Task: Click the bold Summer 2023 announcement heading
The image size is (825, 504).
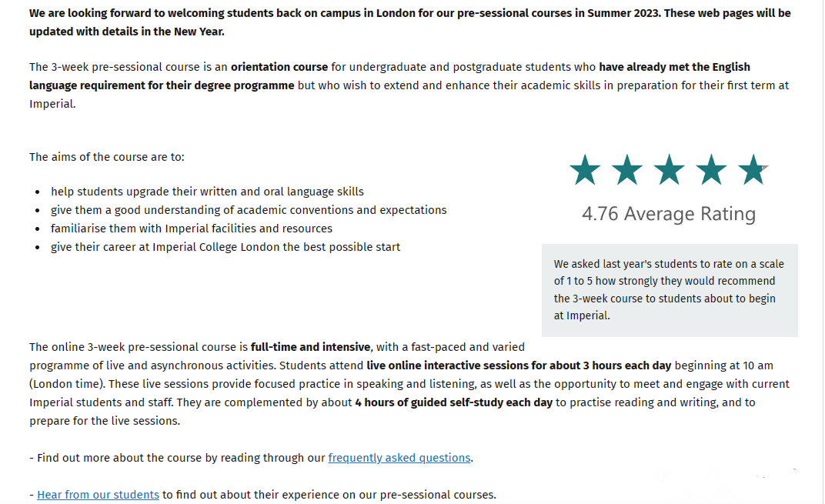Action: coord(410,22)
